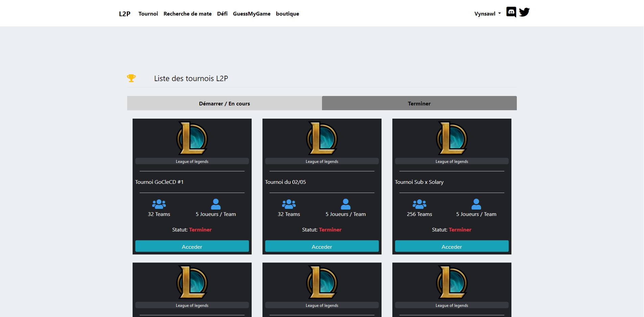
Task: Click League of legends badge on 02/05 card
Action: [x=322, y=161]
